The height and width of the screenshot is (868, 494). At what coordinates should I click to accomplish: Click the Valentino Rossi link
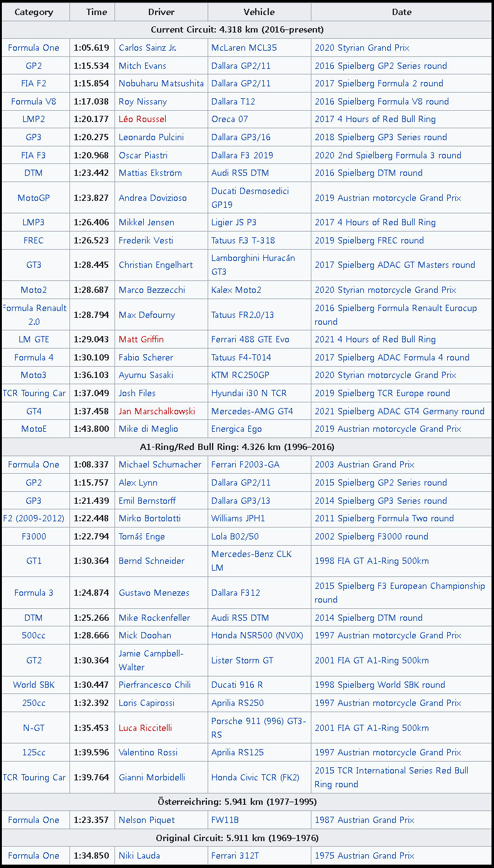coord(148,752)
